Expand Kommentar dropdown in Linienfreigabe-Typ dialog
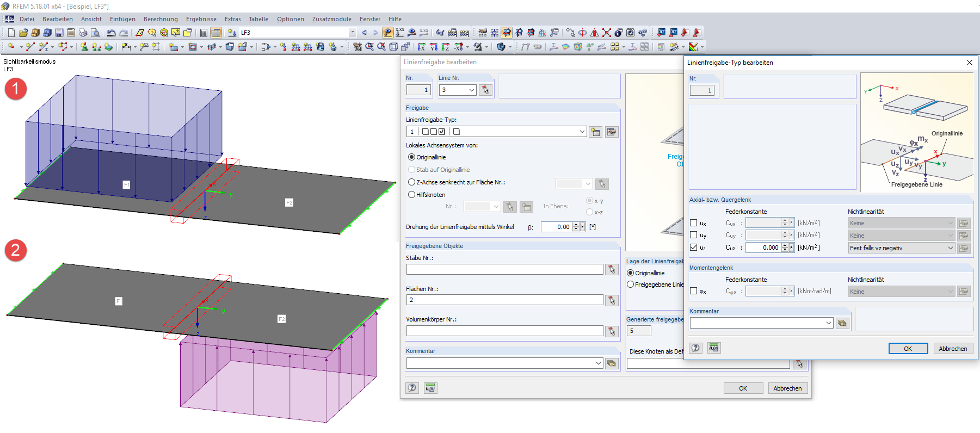Image resolution: width=980 pixels, height=433 pixels. (x=829, y=323)
